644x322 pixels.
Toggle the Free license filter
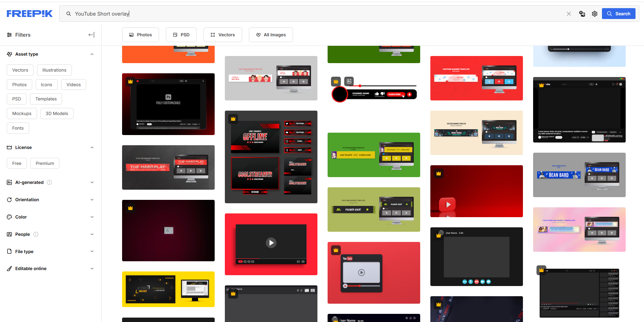click(x=16, y=163)
